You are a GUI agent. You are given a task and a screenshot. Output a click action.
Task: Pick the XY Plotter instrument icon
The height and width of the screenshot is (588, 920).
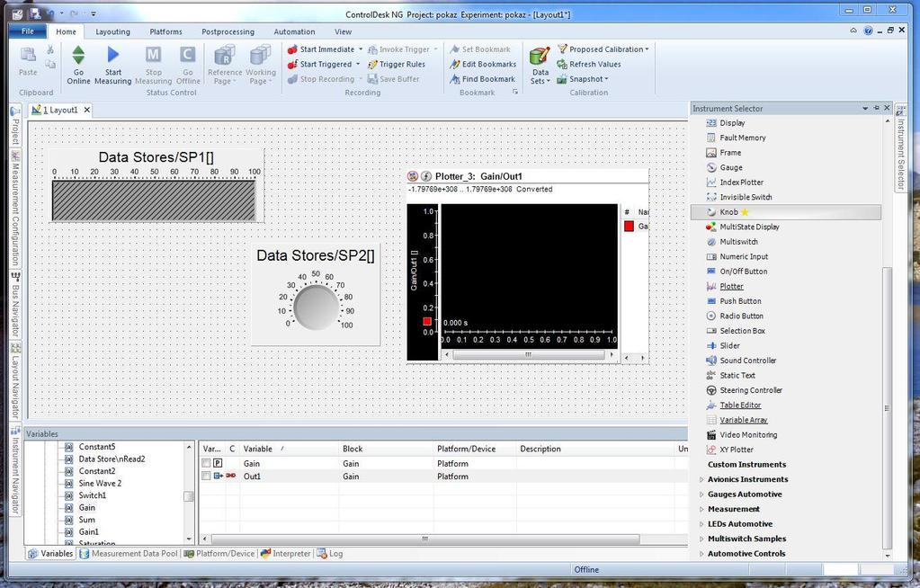(x=711, y=450)
